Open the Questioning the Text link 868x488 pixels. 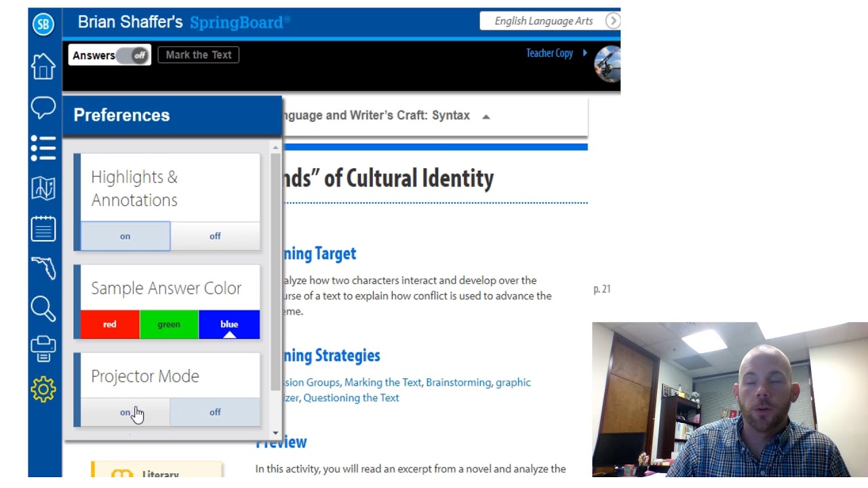click(x=351, y=398)
